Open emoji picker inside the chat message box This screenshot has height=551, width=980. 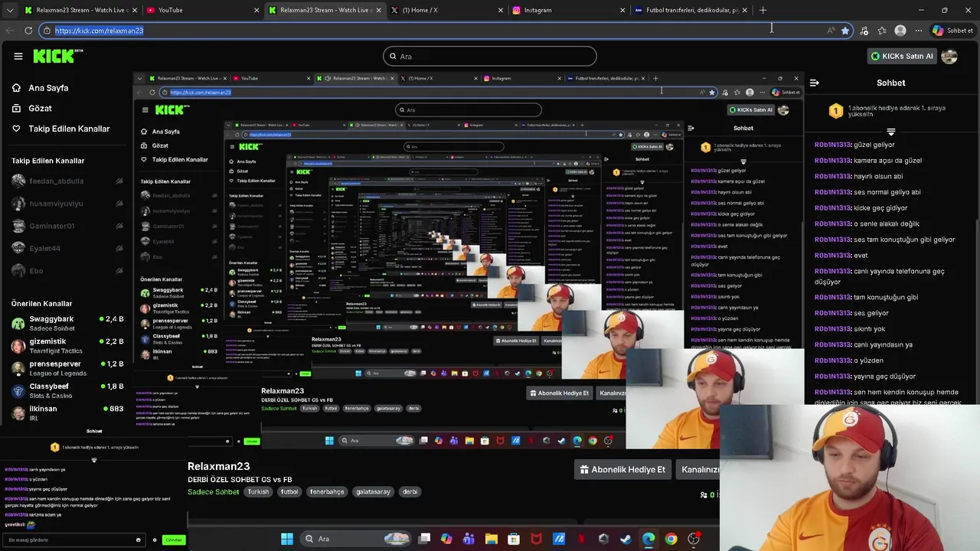138,540
